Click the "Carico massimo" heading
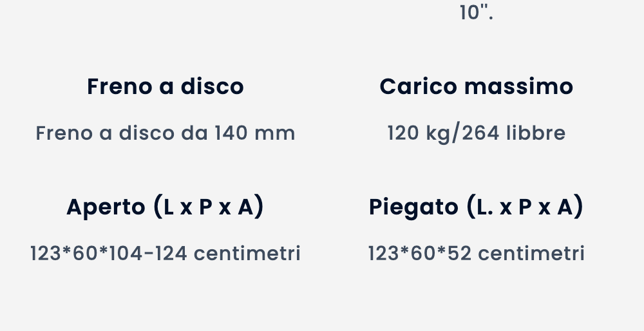Viewport: 644px width, 331px height. (x=477, y=86)
